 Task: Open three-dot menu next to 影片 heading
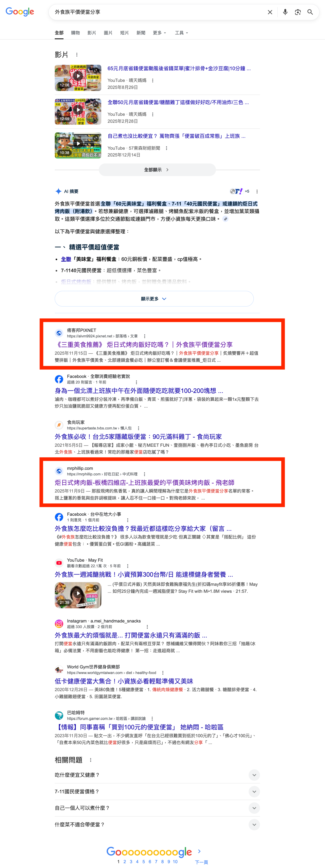77,55
